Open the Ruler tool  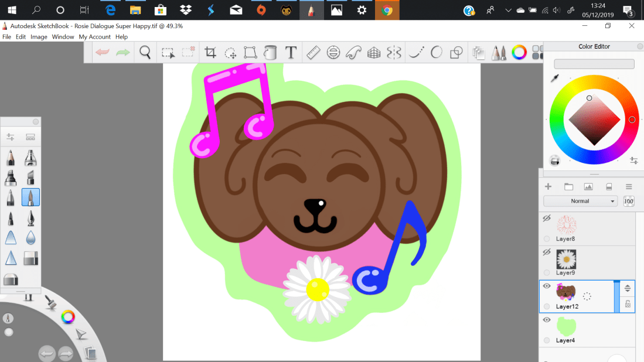pos(313,53)
